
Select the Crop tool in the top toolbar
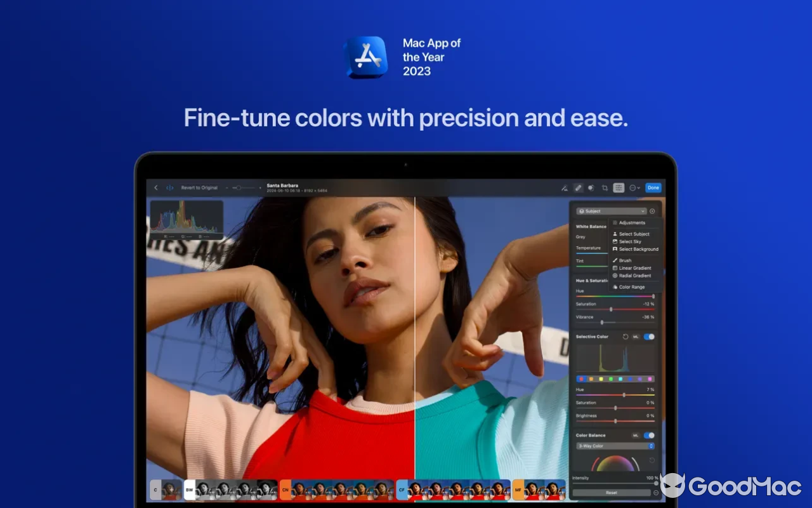(605, 188)
